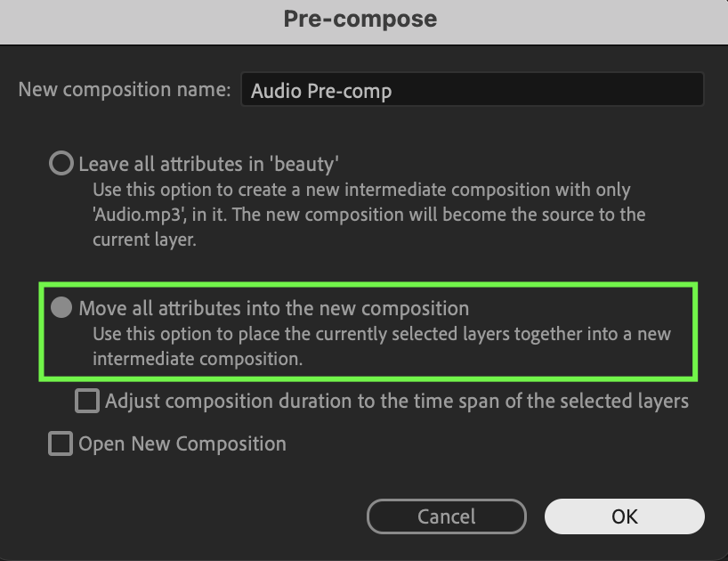Viewport: 728px width, 561px height.
Task: Click the "Audio Pre-comp" text in name field
Action: (x=321, y=91)
